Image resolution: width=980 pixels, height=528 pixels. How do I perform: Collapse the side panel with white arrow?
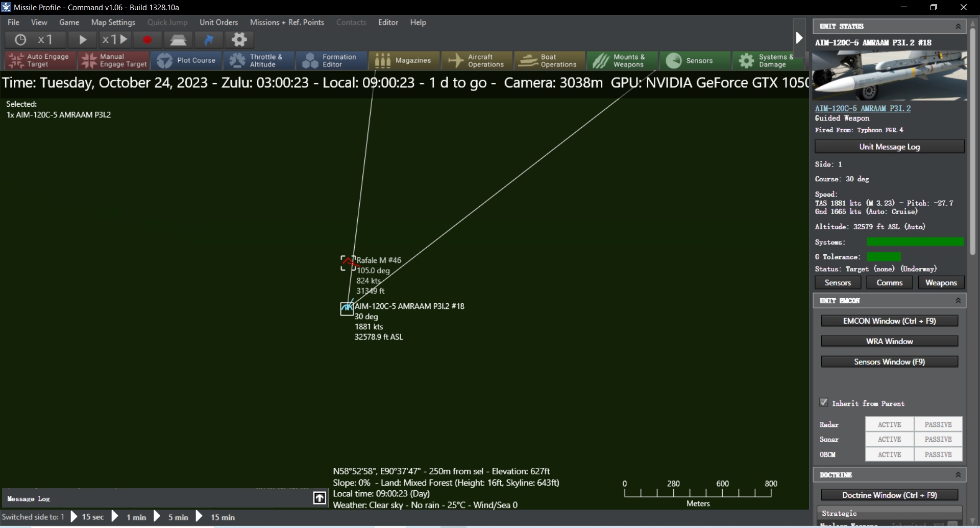799,38
